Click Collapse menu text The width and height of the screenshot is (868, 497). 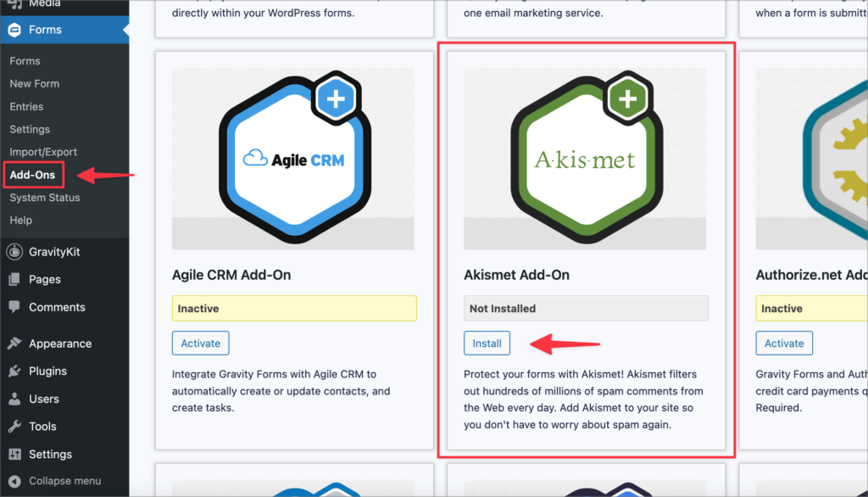pyautogui.click(x=64, y=481)
